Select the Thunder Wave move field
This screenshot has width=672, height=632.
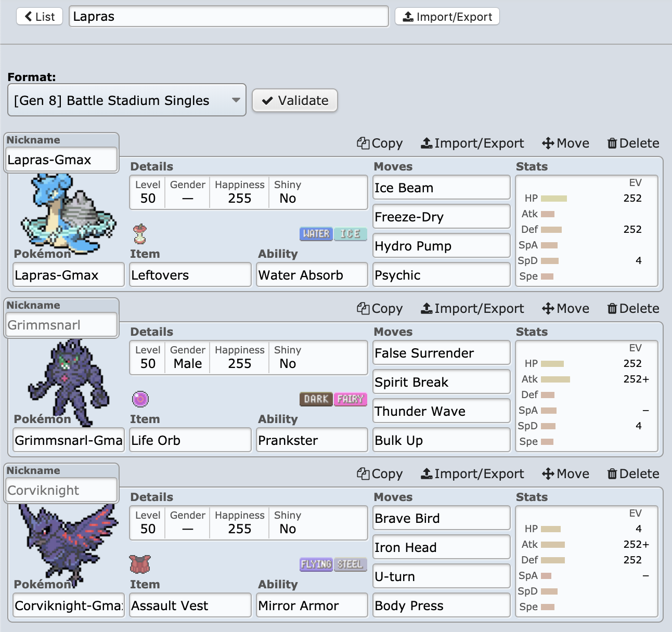tap(442, 411)
